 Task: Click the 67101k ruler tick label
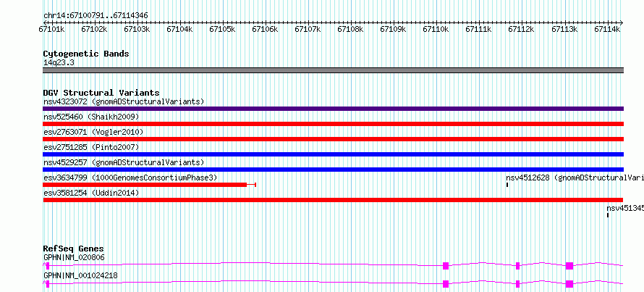tap(52, 29)
